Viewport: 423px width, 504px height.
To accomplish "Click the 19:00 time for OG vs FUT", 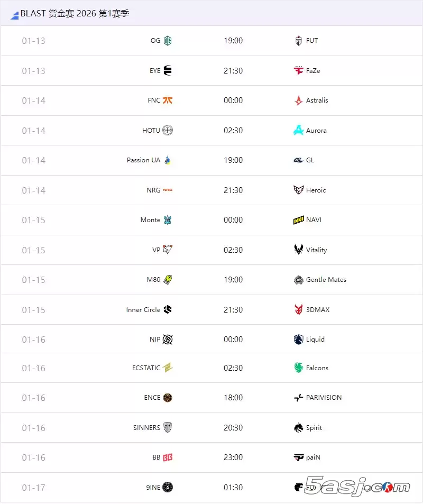I will pos(233,41).
